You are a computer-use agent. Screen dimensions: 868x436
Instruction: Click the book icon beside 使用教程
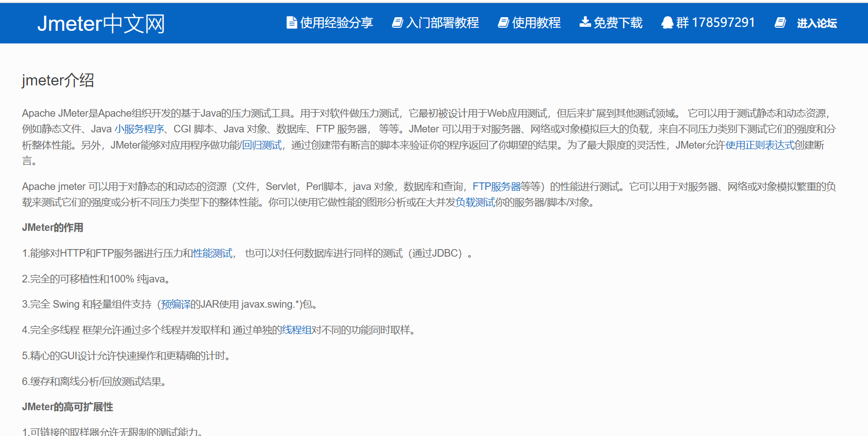(503, 23)
